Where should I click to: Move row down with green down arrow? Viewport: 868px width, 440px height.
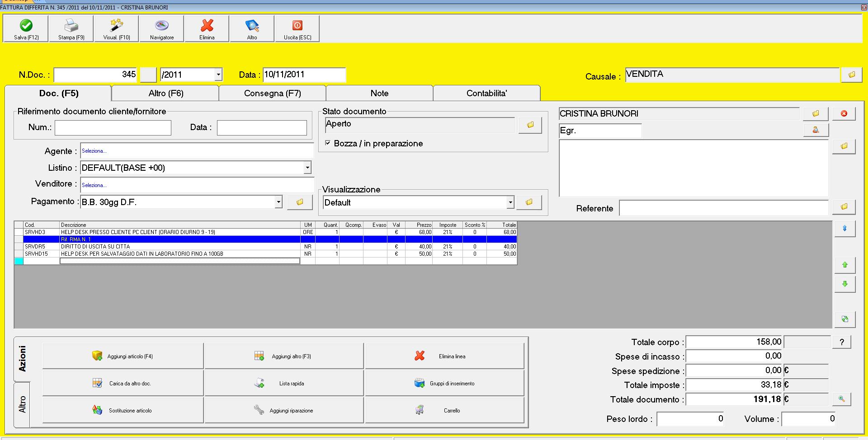[x=844, y=284]
